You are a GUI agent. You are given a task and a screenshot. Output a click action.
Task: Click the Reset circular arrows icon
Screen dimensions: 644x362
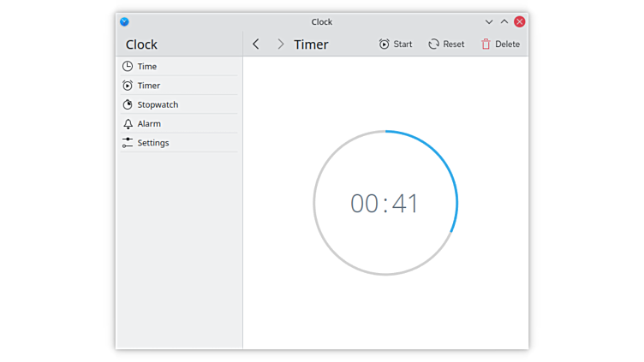tap(434, 45)
